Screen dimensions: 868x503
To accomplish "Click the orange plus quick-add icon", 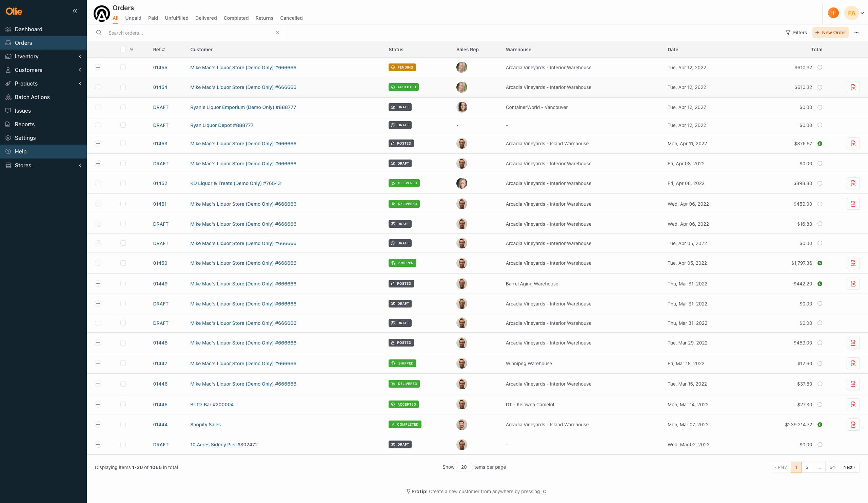I will (x=833, y=13).
